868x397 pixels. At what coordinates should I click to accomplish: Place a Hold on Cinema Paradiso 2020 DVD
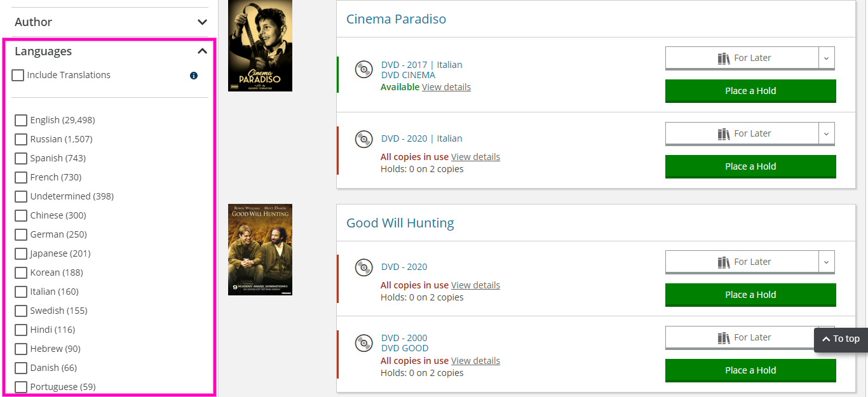(x=750, y=166)
